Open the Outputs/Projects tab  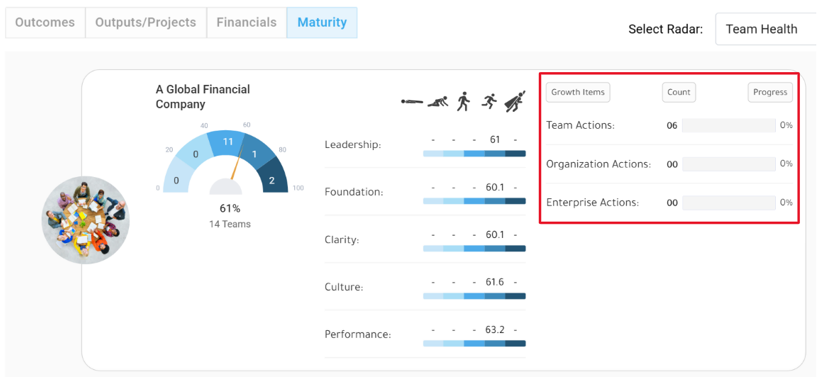(x=146, y=23)
